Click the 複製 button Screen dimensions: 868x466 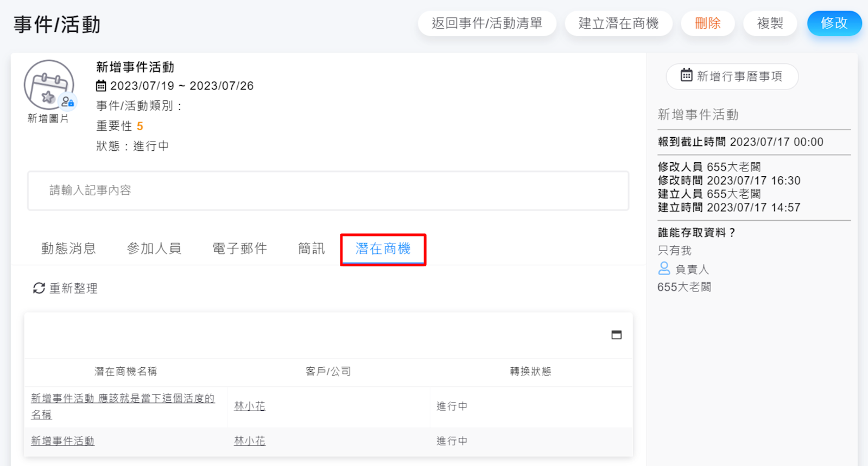pyautogui.click(x=770, y=23)
